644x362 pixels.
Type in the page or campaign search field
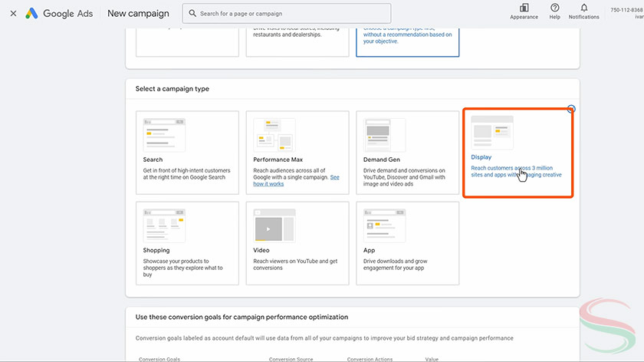pos(291,13)
